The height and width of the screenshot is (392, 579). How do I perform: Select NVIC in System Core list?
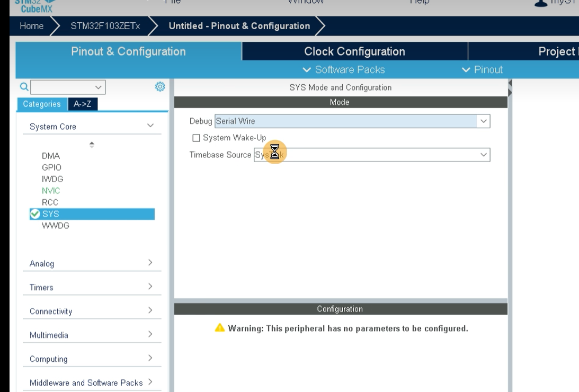tap(51, 191)
